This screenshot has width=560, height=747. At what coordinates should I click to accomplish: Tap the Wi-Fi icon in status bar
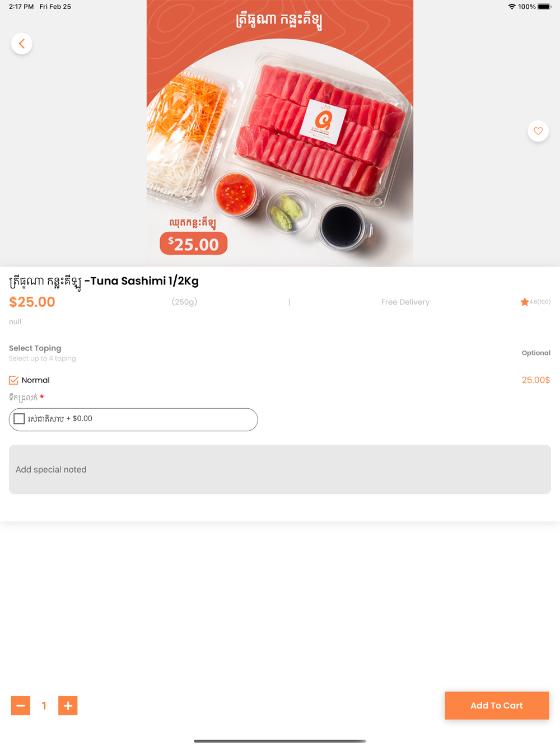click(512, 7)
